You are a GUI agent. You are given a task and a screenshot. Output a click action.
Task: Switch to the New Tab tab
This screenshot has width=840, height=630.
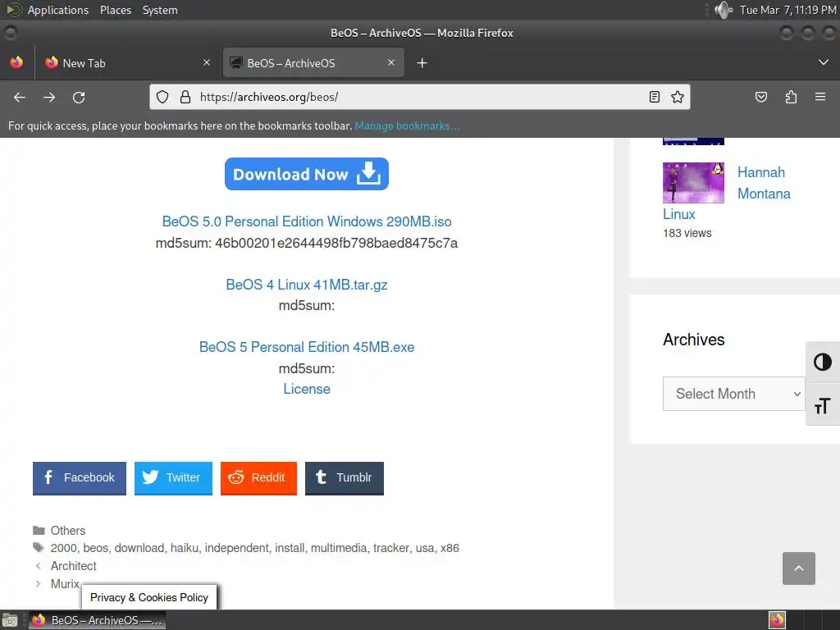[x=127, y=62]
